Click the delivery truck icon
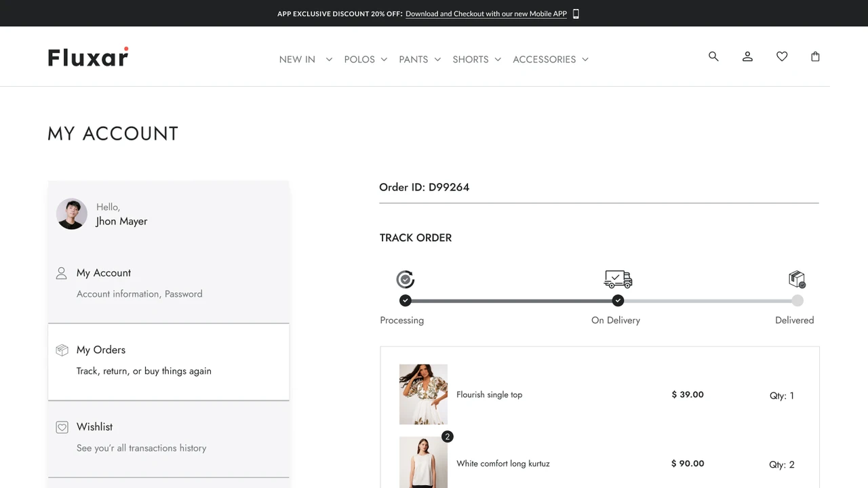 pyautogui.click(x=618, y=279)
